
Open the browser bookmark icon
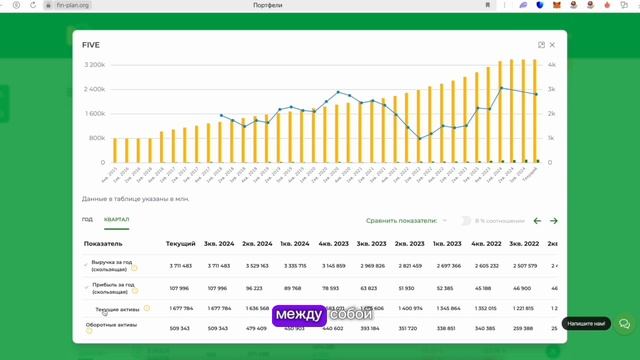click(487, 5)
